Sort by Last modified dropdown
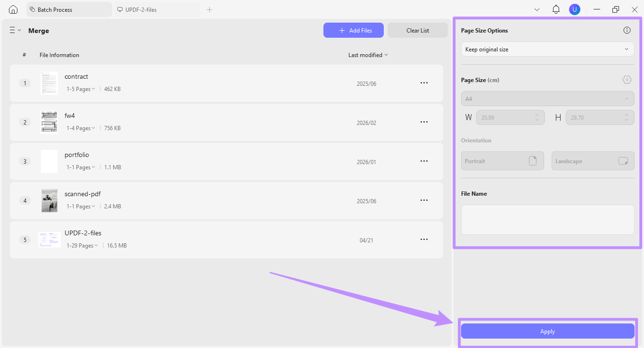 pyautogui.click(x=368, y=55)
